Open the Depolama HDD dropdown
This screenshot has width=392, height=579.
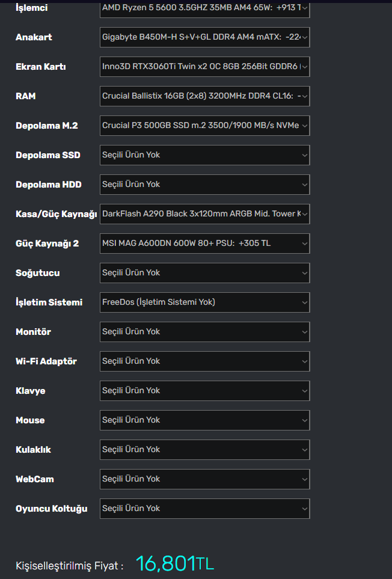click(204, 185)
